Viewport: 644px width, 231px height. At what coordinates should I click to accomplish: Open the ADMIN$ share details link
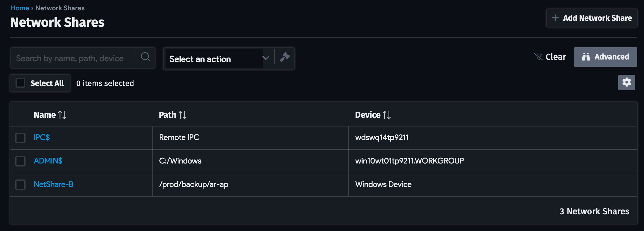coord(48,161)
